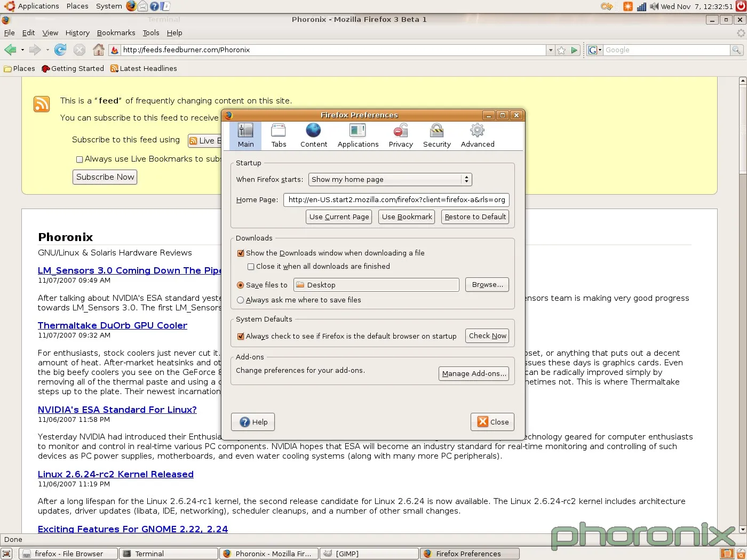Open the History menu
This screenshot has height=560, width=747.
coord(77,33)
